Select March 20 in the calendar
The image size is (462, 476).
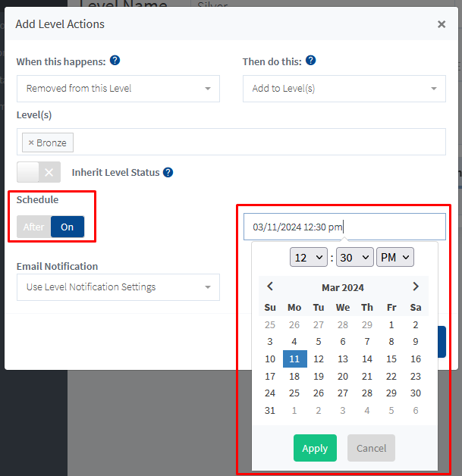click(343, 377)
